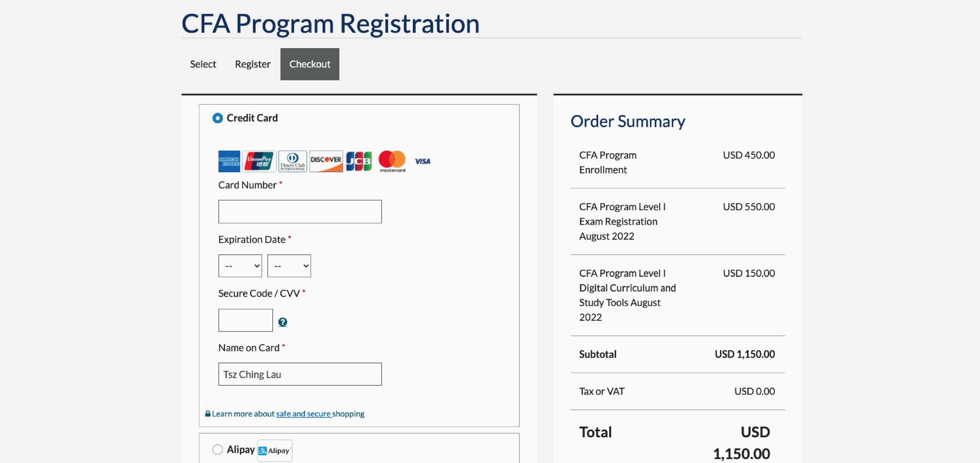Open the Checkout step tab
980x463 pixels.
(x=310, y=64)
